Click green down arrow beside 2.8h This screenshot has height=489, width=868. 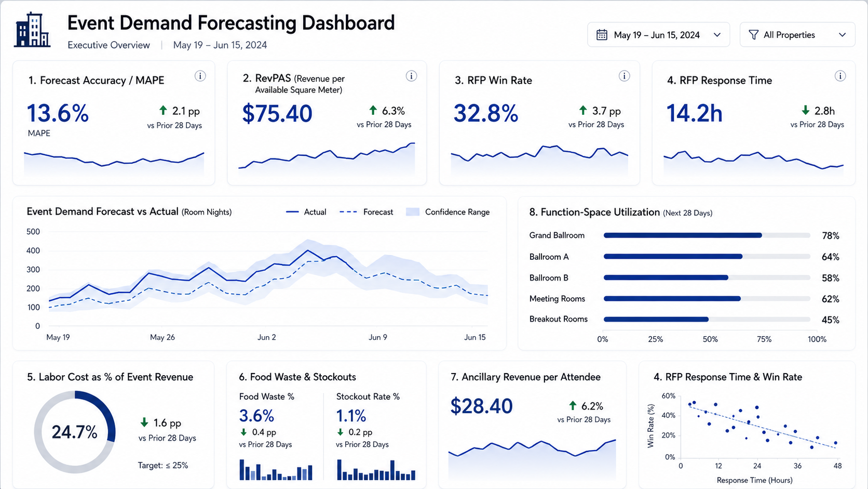tap(805, 110)
